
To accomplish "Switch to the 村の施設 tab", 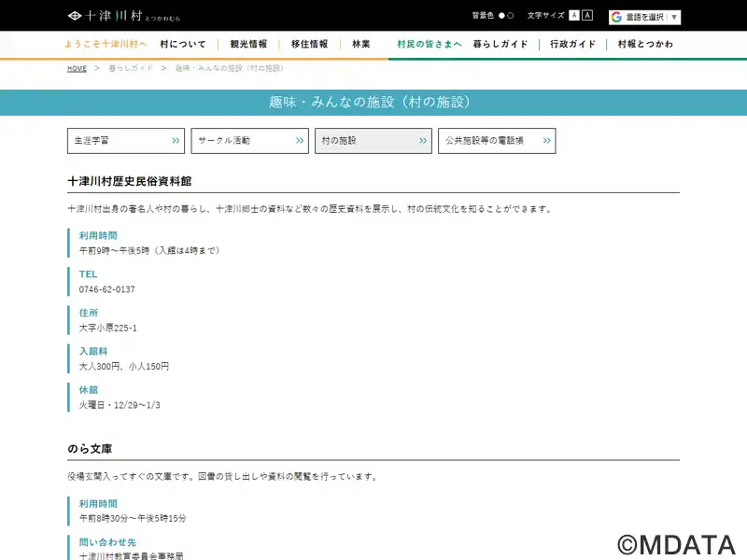I will click(x=373, y=141).
